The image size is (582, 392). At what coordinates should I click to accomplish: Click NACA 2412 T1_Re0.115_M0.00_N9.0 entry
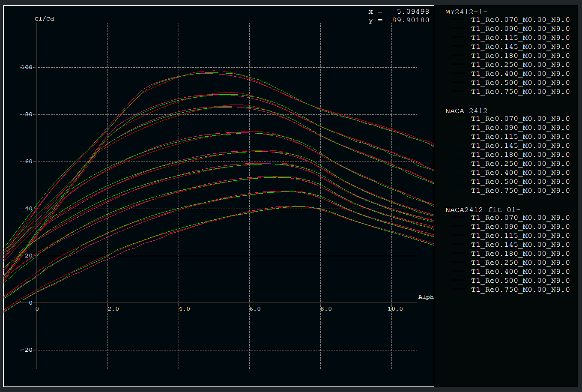511,137
